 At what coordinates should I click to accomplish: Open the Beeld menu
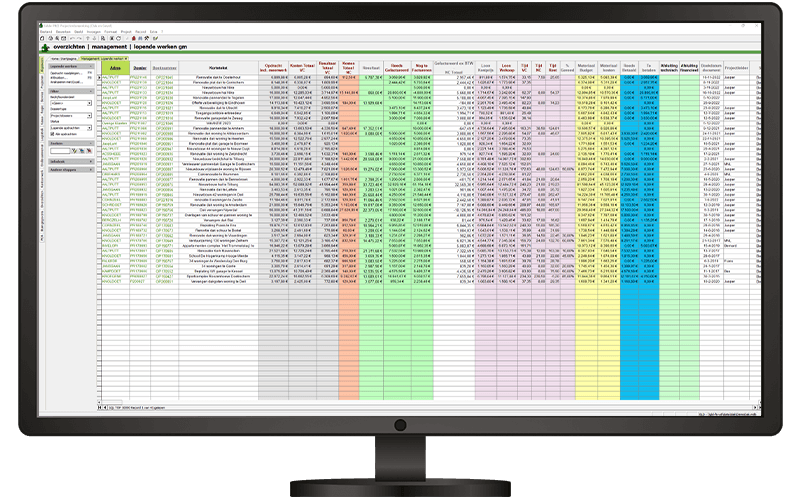(x=79, y=32)
